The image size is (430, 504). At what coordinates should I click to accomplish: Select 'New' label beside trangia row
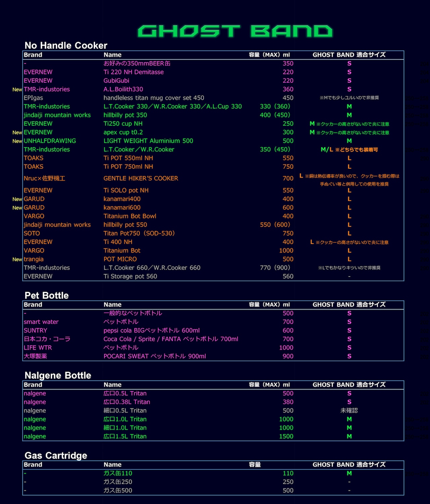(x=17, y=259)
